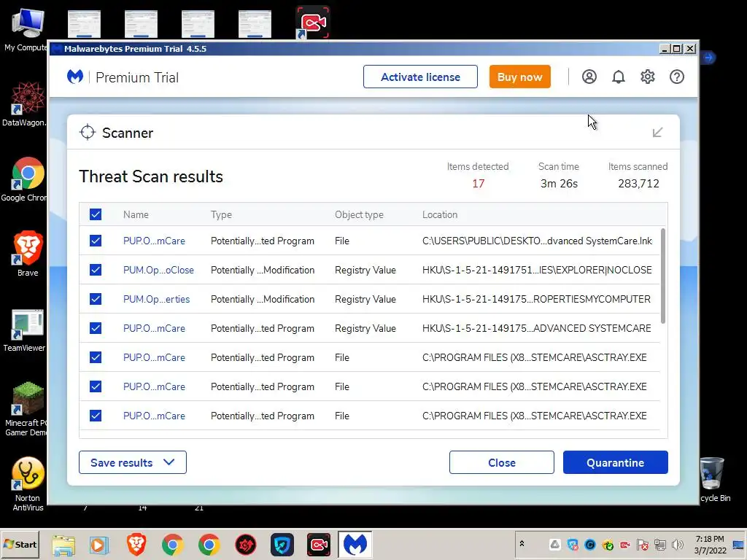The width and height of the screenshot is (747, 560).
Task: Close the scan results with Close button
Action: (502, 462)
